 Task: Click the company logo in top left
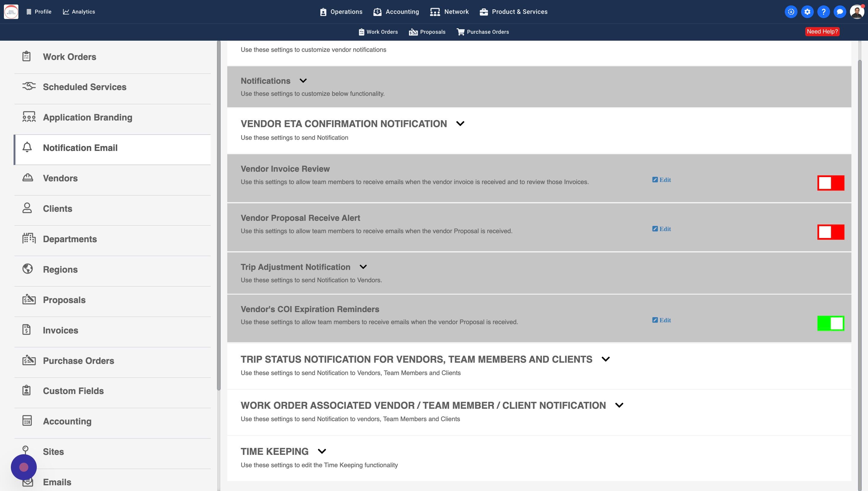(x=11, y=12)
